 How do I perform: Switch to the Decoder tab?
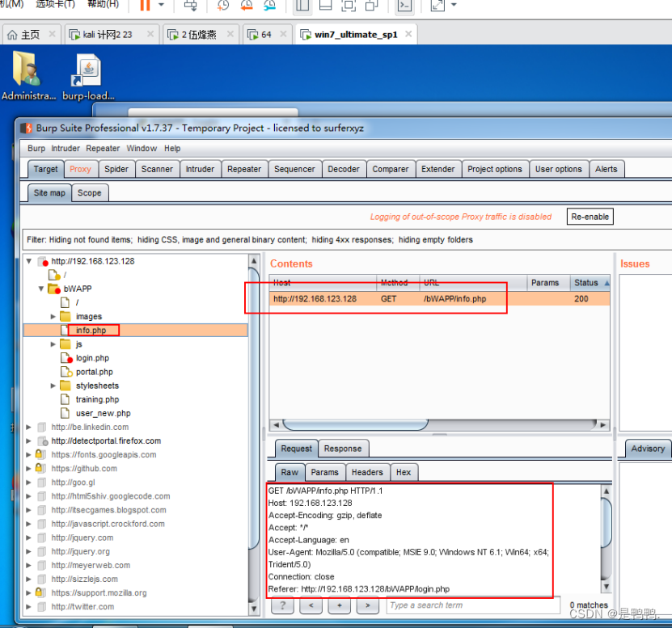coord(344,169)
